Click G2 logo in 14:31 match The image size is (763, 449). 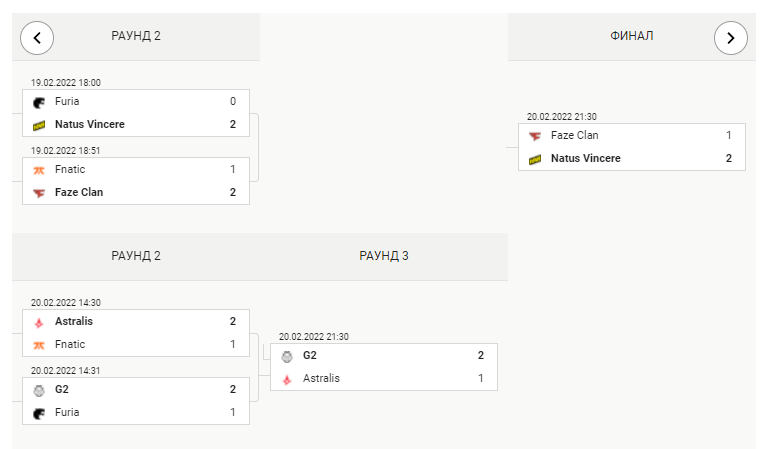pos(39,391)
